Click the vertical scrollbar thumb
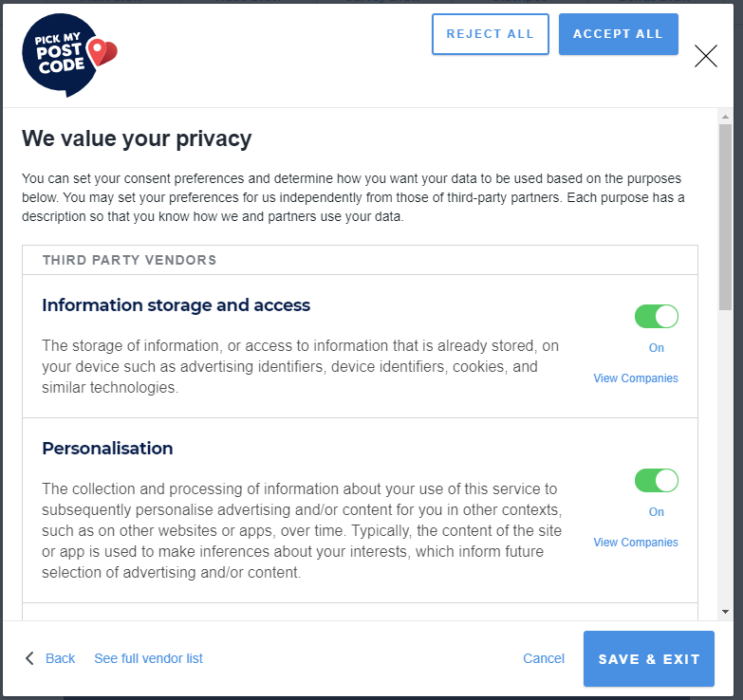The width and height of the screenshot is (743, 700). coord(725,218)
